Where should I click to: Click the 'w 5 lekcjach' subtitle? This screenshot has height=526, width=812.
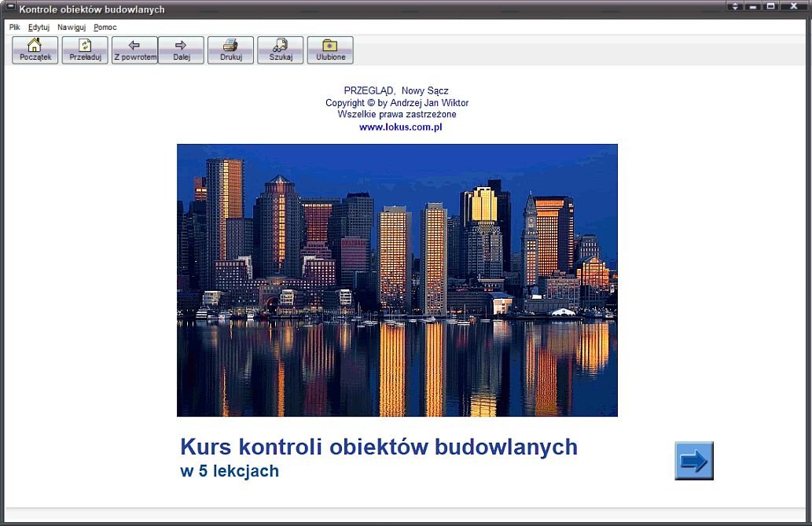point(230,472)
